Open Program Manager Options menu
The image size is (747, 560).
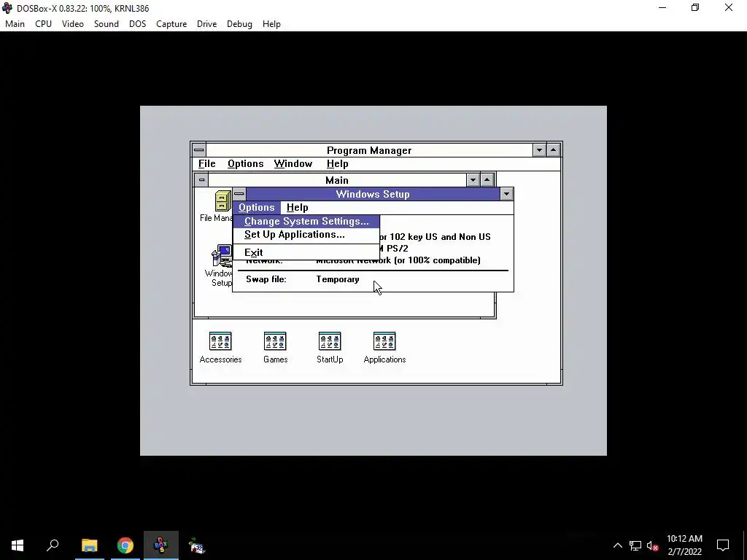click(x=245, y=164)
